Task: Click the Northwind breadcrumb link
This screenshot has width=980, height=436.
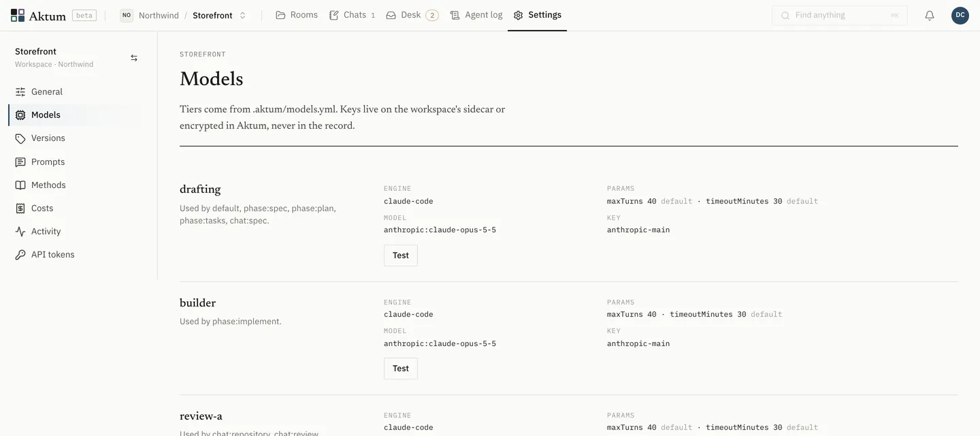Action: 159,15
